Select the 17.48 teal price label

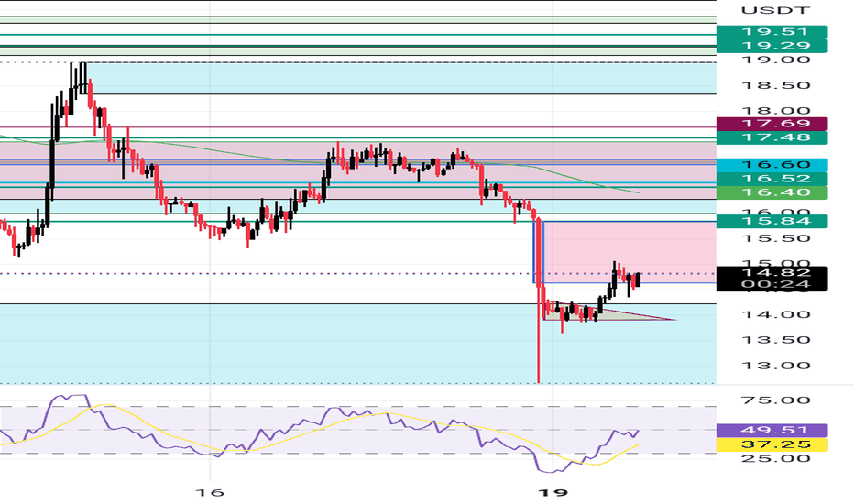[772, 137]
